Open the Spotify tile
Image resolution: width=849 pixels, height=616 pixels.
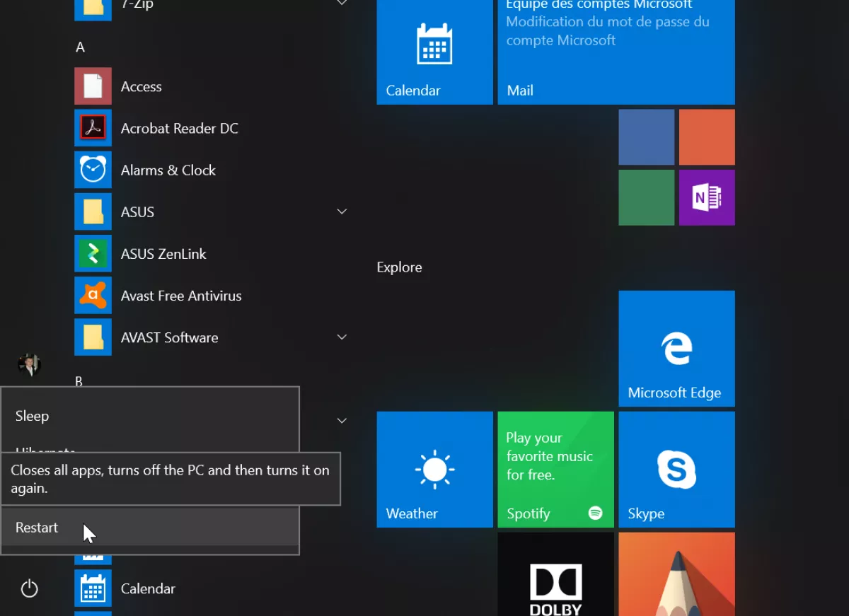pyautogui.click(x=555, y=470)
